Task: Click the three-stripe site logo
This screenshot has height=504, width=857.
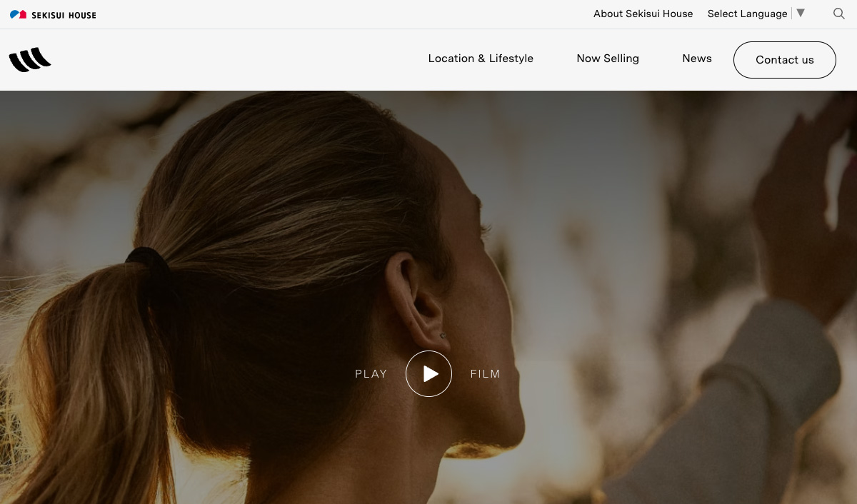Action: [30, 60]
